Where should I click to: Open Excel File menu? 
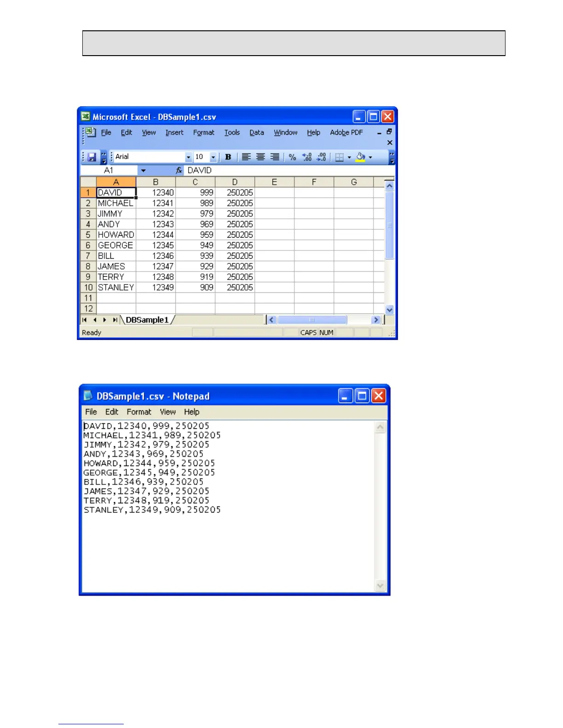(x=106, y=132)
